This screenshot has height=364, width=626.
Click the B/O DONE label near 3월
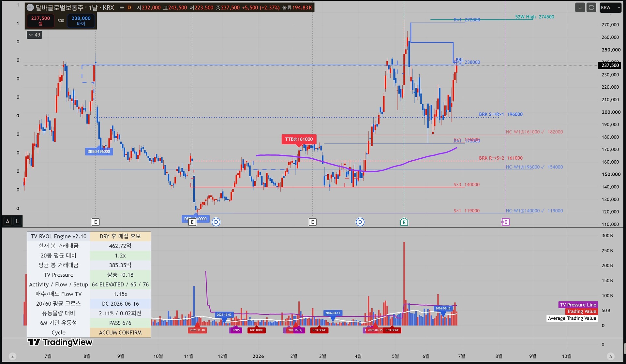(319, 330)
